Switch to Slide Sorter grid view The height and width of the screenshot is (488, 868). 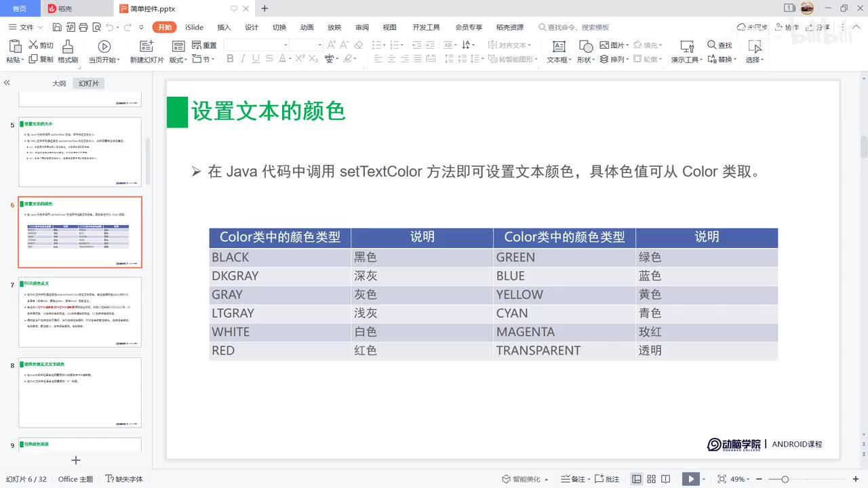[x=651, y=479]
